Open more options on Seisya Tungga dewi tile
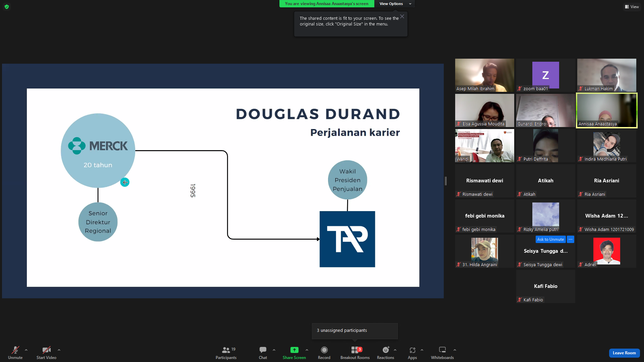 pyautogui.click(x=571, y=239)
